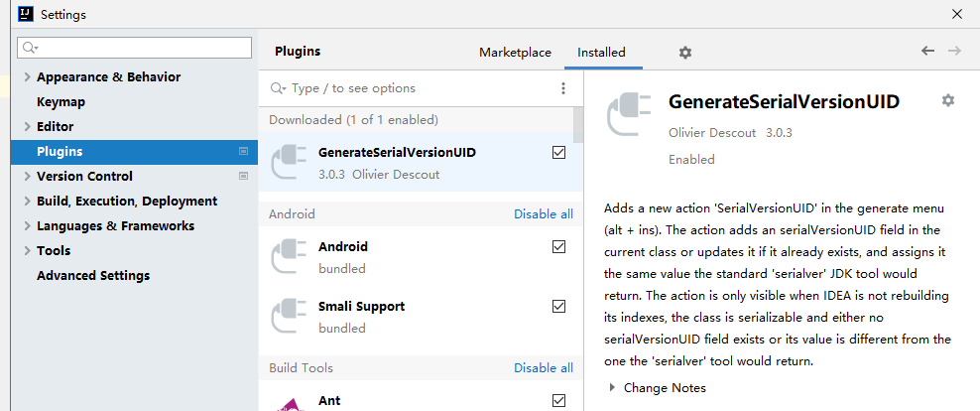Click the back navigation arrow
The image size is (980, 411).
927,51
